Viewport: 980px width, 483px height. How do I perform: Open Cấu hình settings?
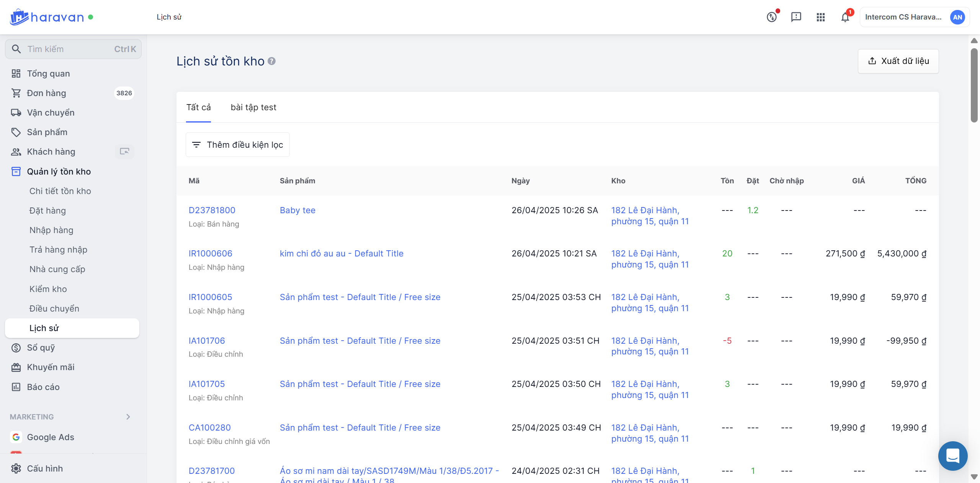(45, 468)
